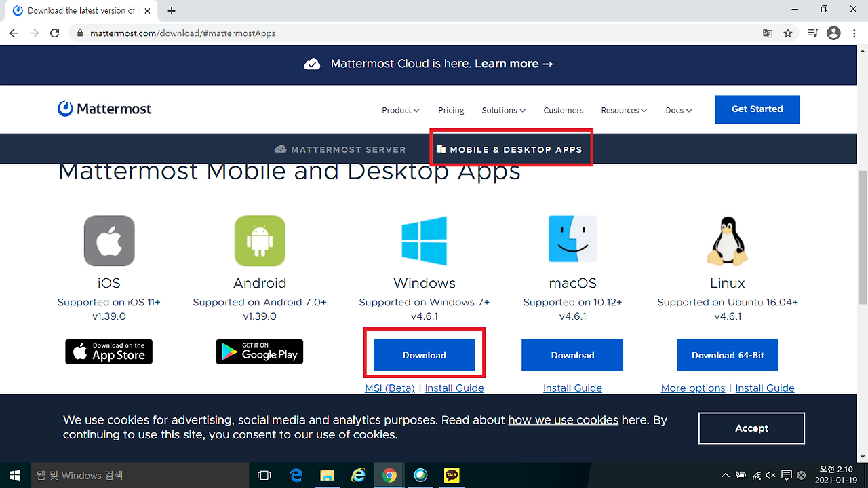
Task: Go back to previous page
Action: pos(14,33)
